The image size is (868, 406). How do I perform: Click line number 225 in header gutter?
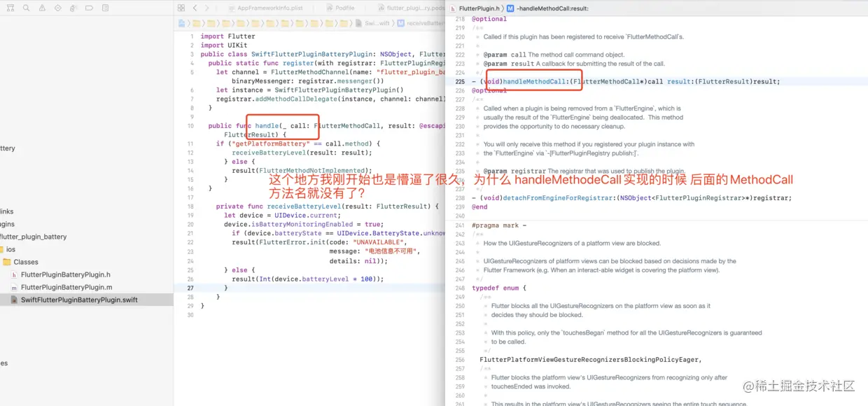[460, 81]
